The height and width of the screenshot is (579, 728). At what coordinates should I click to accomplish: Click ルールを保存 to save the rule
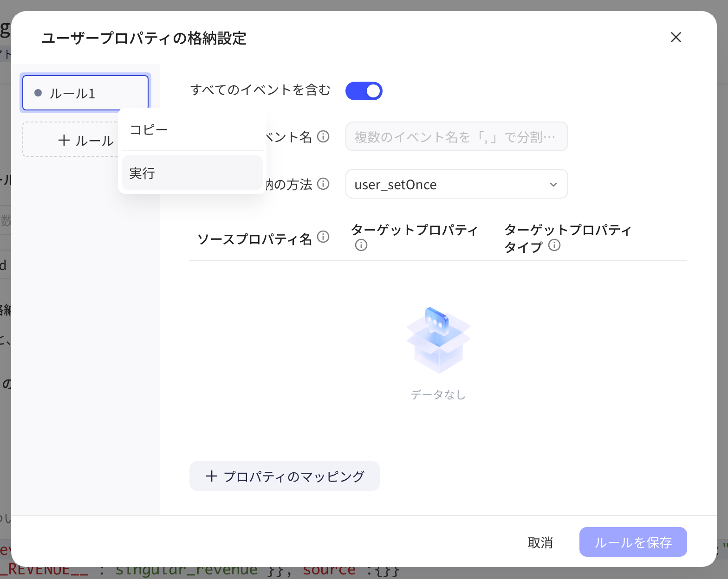tap(633, 542)
